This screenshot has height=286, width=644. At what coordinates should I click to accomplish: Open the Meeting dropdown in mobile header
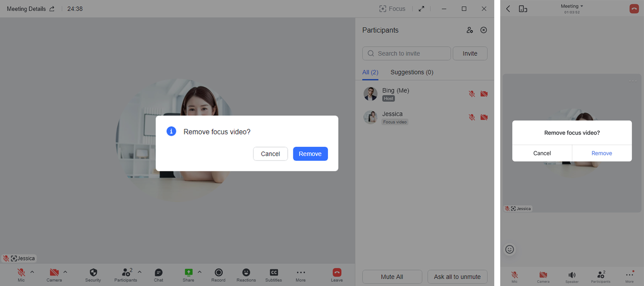click(x=572, y=7)
